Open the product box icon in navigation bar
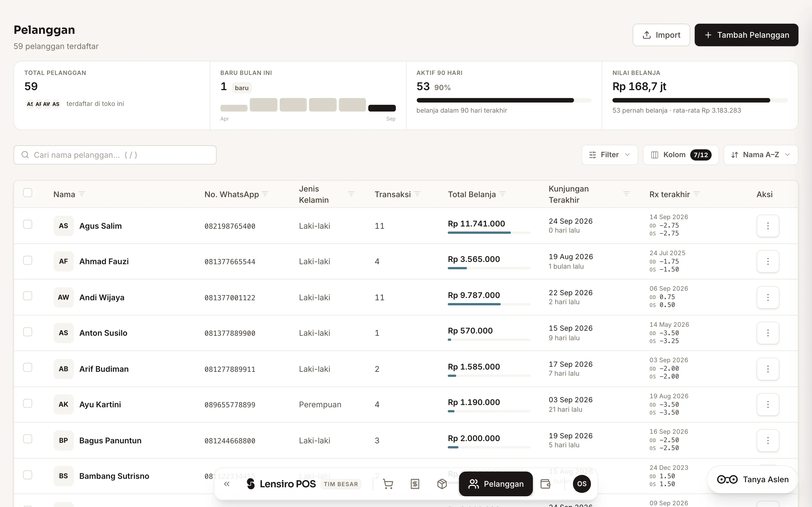The image size is (812, 507). [x=442, y=484]
